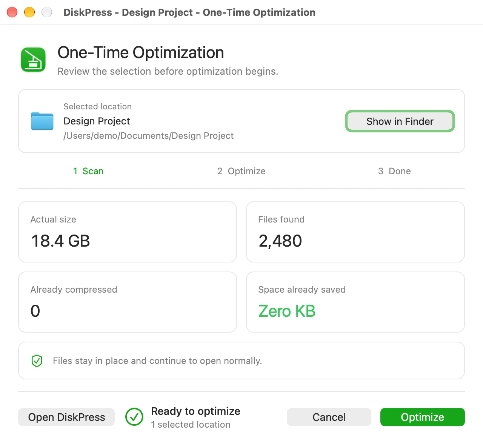This screenshot has height=448, width=483.
Task: Open the DiskPress main app
Action: click(66, 417)
